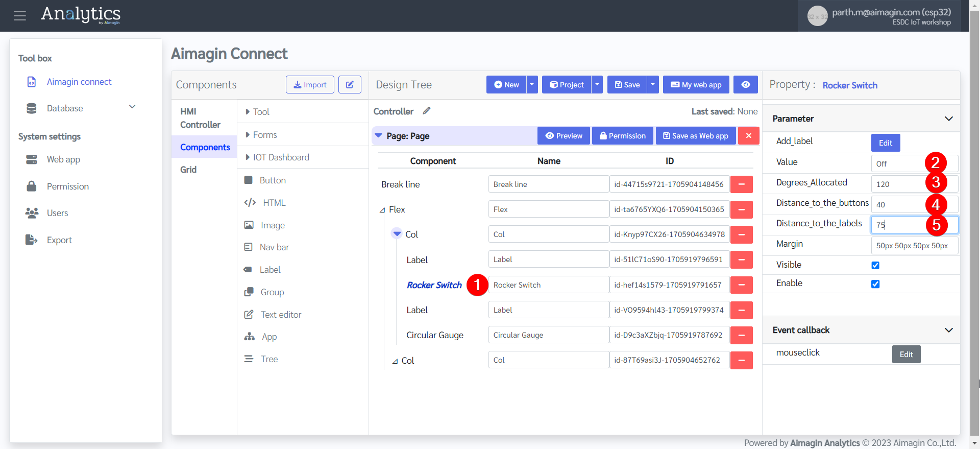Open Web app settings
Viewport: 980px width, 449px height.
click(x=63, y=159)
